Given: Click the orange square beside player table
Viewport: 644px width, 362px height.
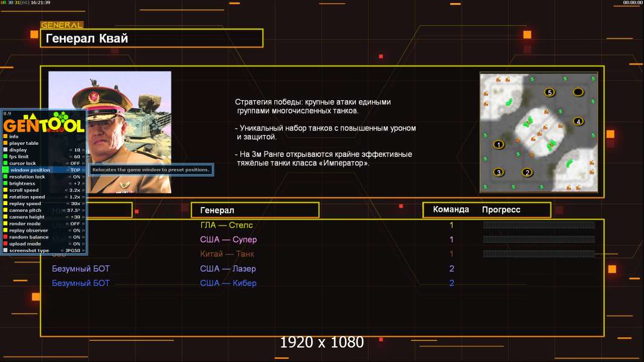Looking at the screenshot, I should pyautogui.click(x=5, y=143).
